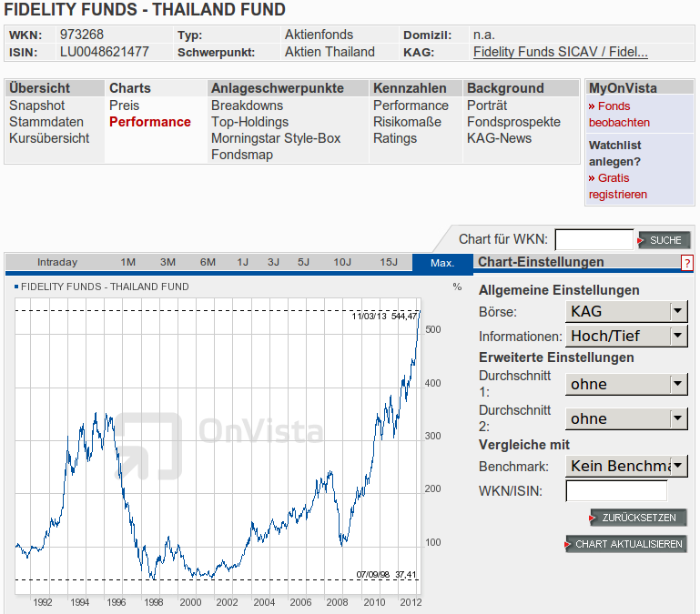Viewport: 700px width, 614px height.
Task: Switch chart range to 15J
Action: (389, 262)
